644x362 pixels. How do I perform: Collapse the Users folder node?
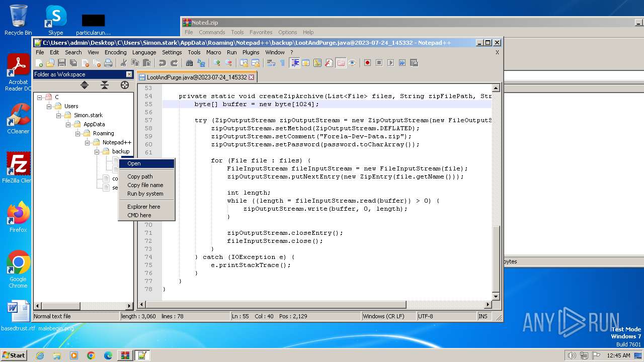(x=49, y=106)
